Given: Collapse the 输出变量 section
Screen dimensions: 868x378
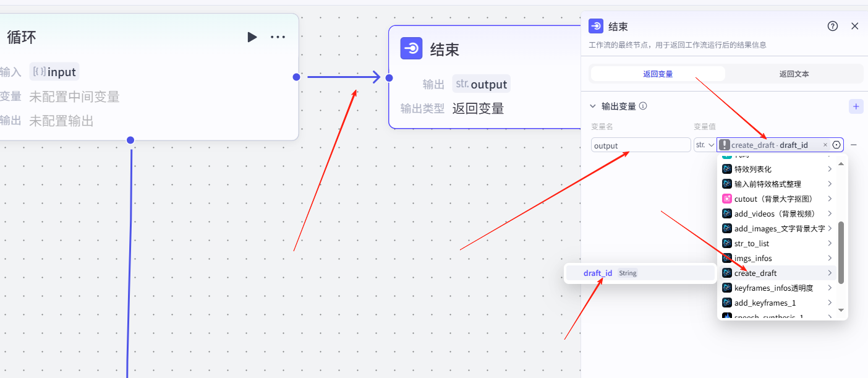Looking at the screenshot, I should pyautogui.click(x=593, y=106).
